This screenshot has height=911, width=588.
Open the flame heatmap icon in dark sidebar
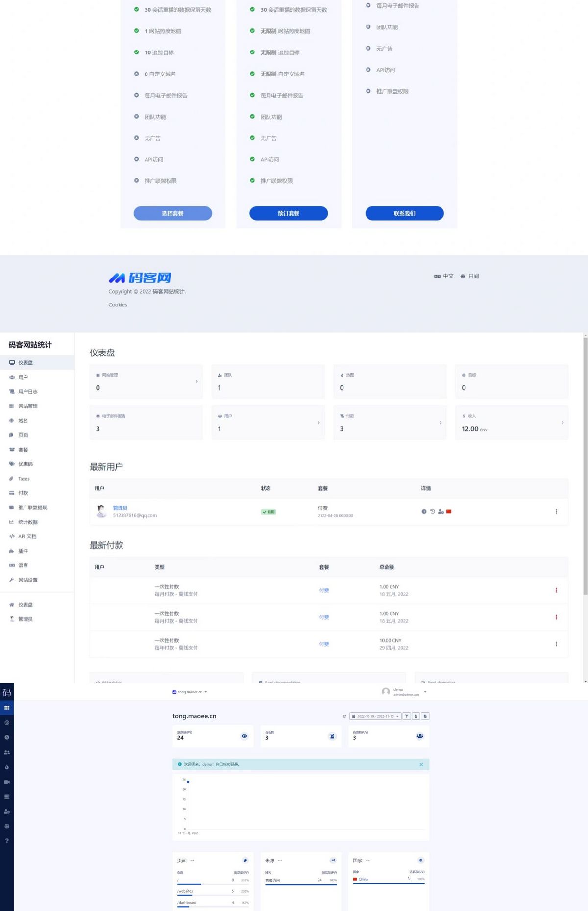(x=7, y=767)
